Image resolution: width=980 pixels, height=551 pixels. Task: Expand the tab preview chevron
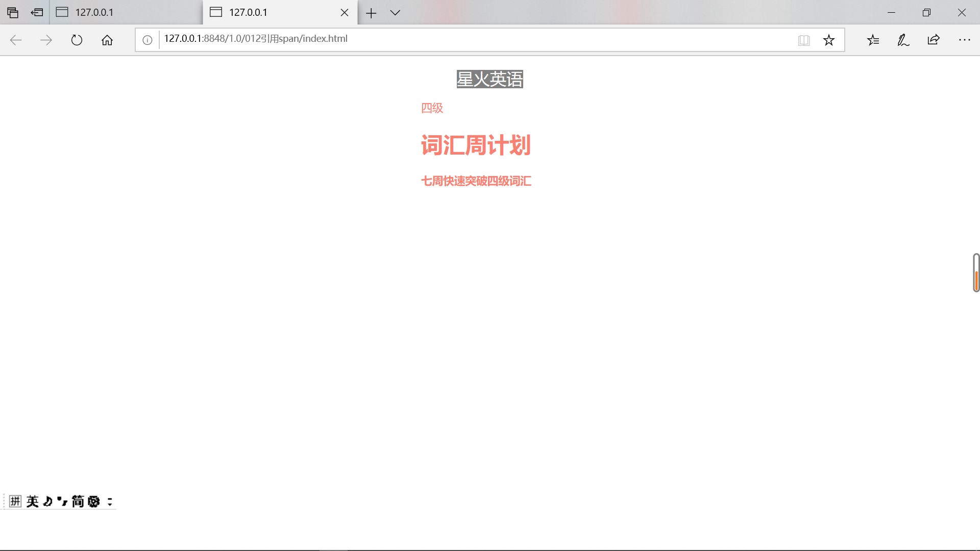[x=395, y=12]
